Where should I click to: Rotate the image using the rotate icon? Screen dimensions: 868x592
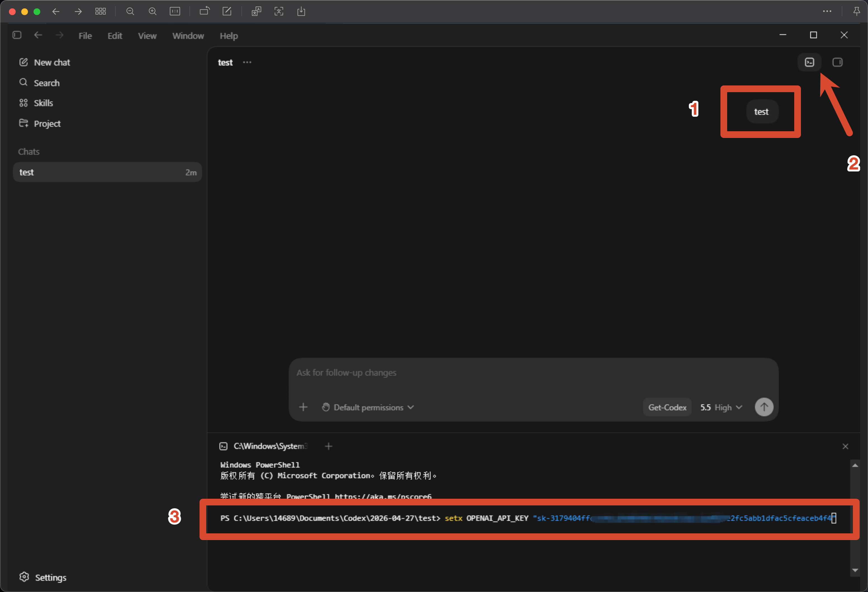[205, 11]
